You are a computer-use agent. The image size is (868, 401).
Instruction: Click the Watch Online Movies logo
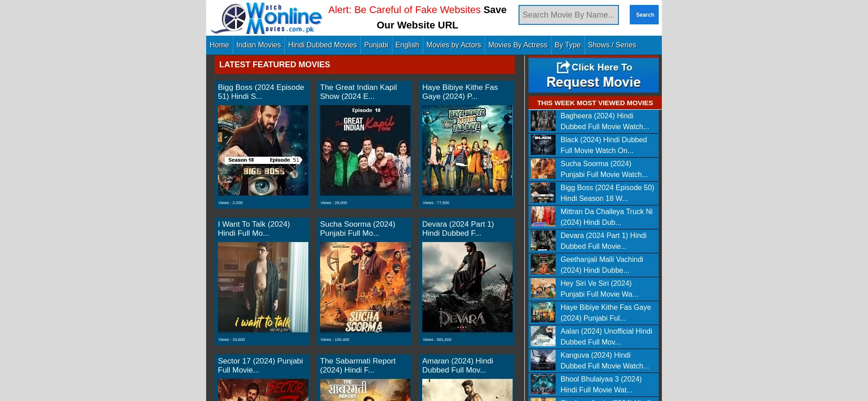pos(267,18)
